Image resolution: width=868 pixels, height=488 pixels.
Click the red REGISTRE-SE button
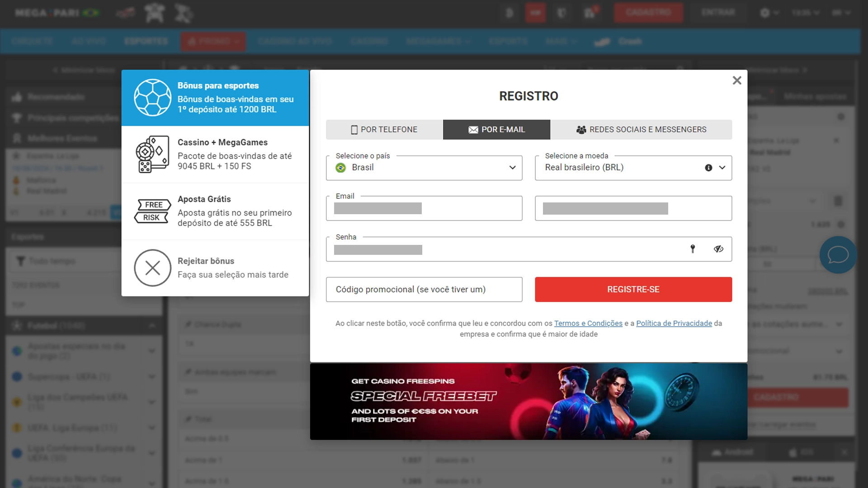point(633,290)
